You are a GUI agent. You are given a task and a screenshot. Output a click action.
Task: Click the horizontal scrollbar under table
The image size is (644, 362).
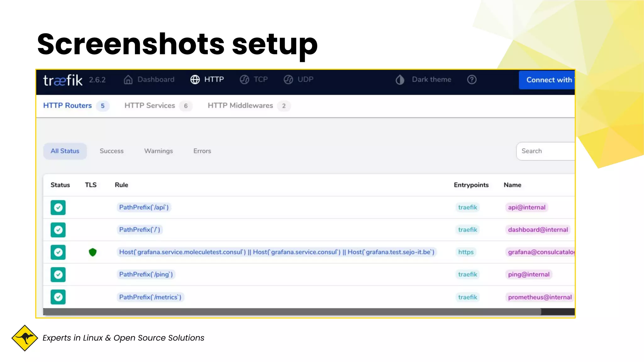(x=292, y=312)
